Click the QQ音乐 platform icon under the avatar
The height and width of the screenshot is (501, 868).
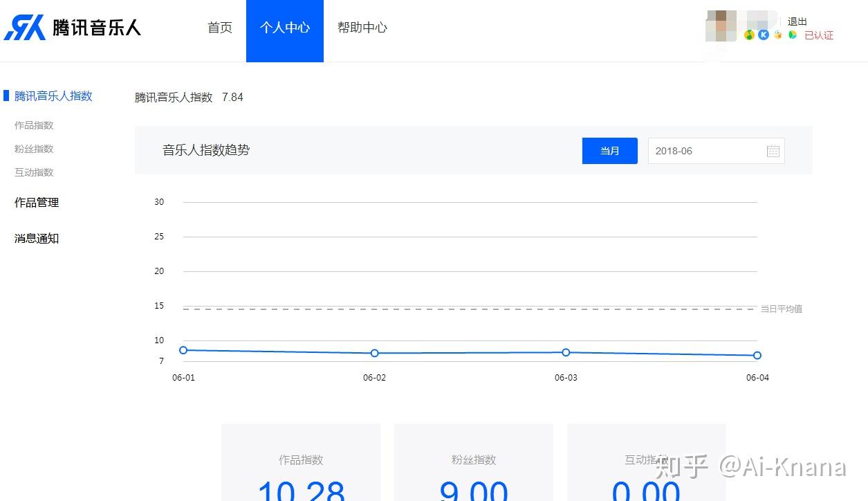(x=748, y=35)
